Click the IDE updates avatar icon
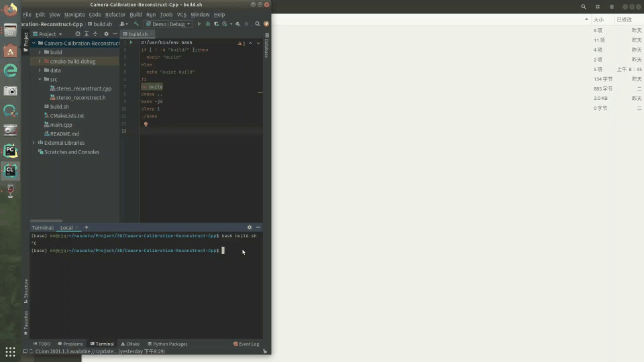This screenshot has width=644, height=362. pos(266,24)
